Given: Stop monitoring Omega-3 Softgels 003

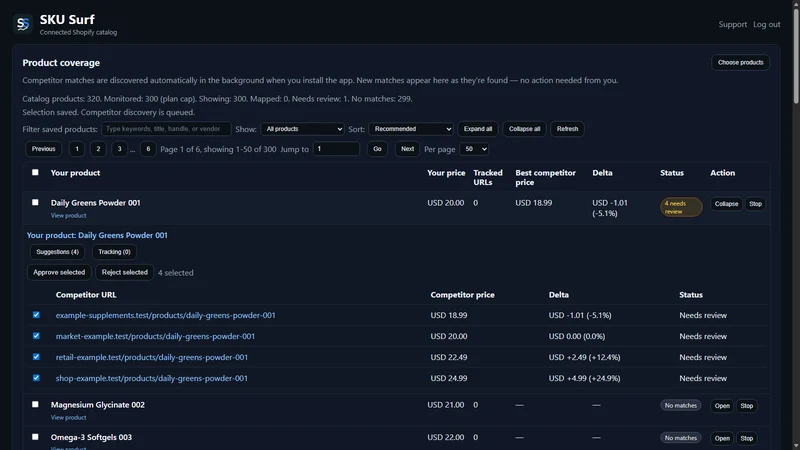Looking at the screenshot, I should 746,438.
